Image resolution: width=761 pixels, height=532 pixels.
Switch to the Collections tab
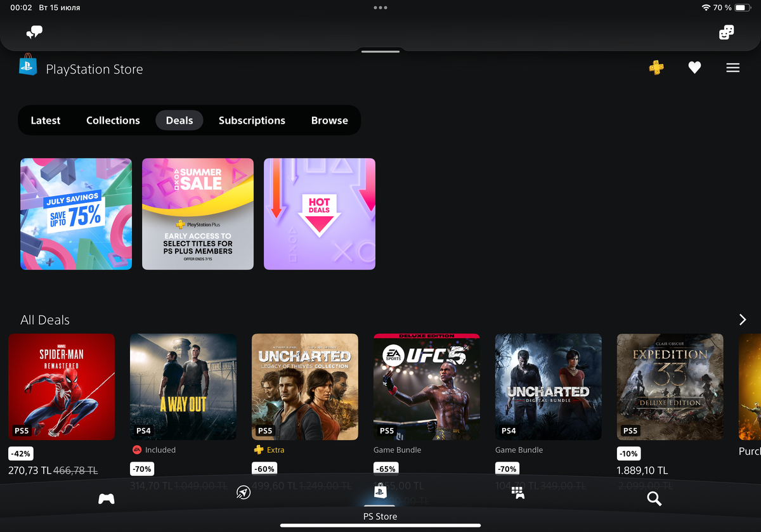113,120
